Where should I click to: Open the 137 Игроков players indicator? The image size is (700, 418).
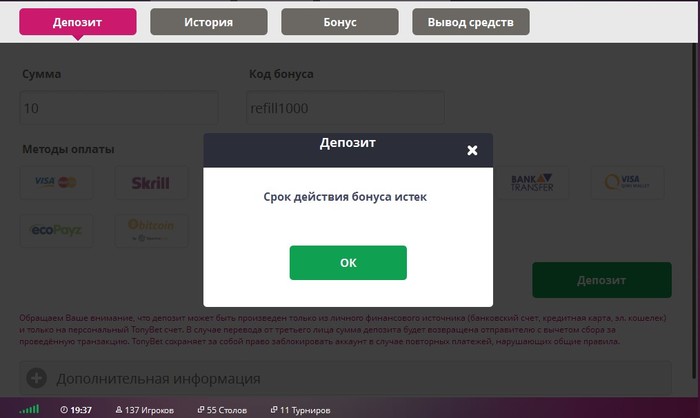[145, 410]
